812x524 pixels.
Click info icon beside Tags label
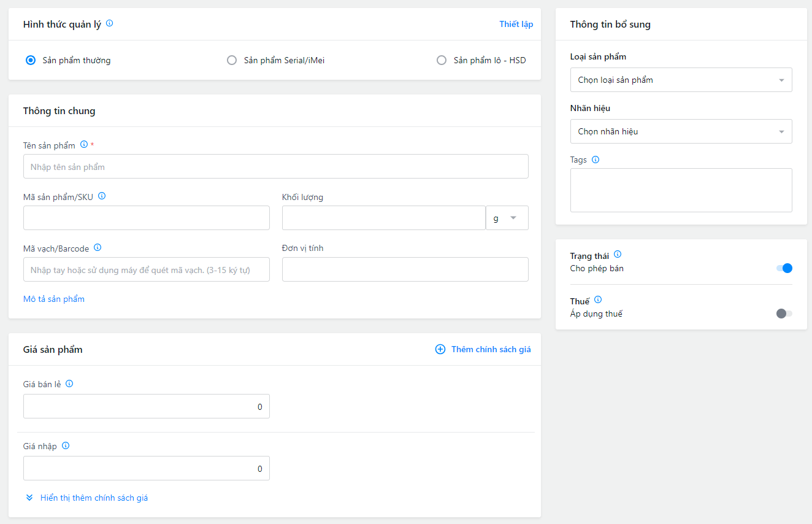(x=596, y=160)
